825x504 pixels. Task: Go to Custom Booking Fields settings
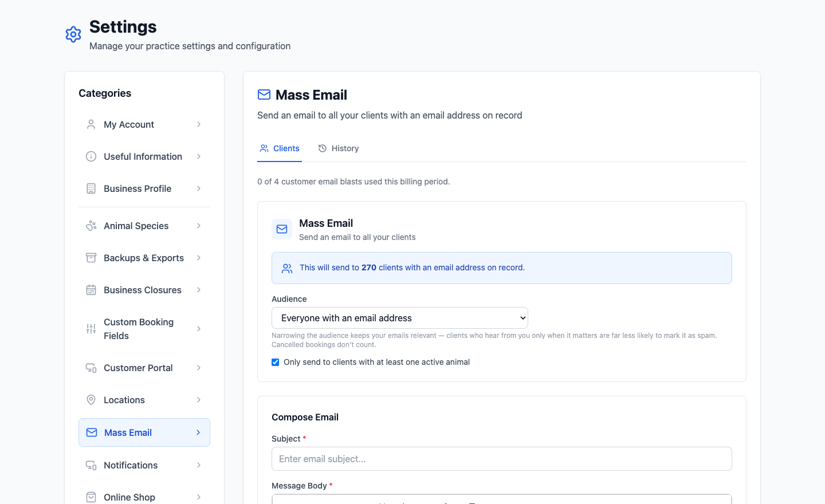(144, 329)
